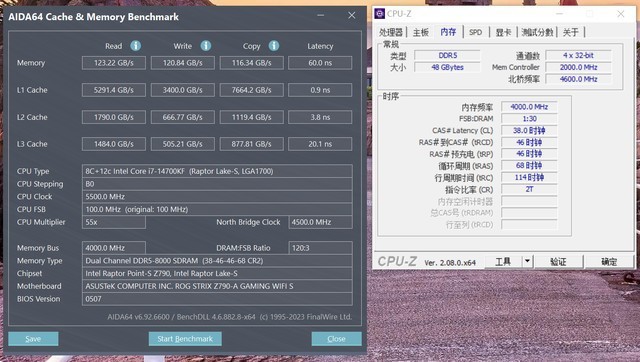The image size is (640, 362).
Task: Click the CPU Clock 5500.0 MHz field
Action: click(x=217, y=197)
